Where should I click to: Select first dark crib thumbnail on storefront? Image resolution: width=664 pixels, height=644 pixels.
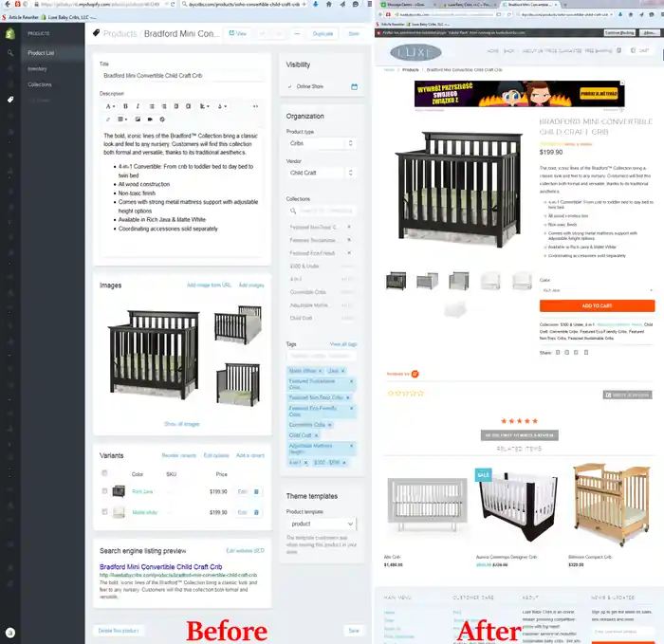pos(396,281)
